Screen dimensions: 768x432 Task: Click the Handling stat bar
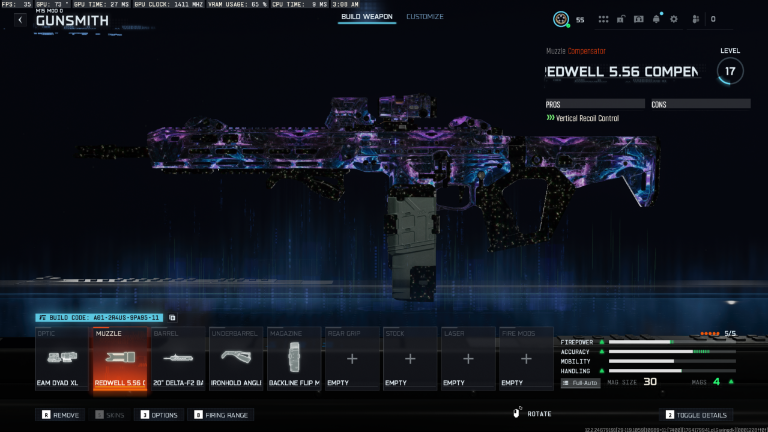click(672, 371)
